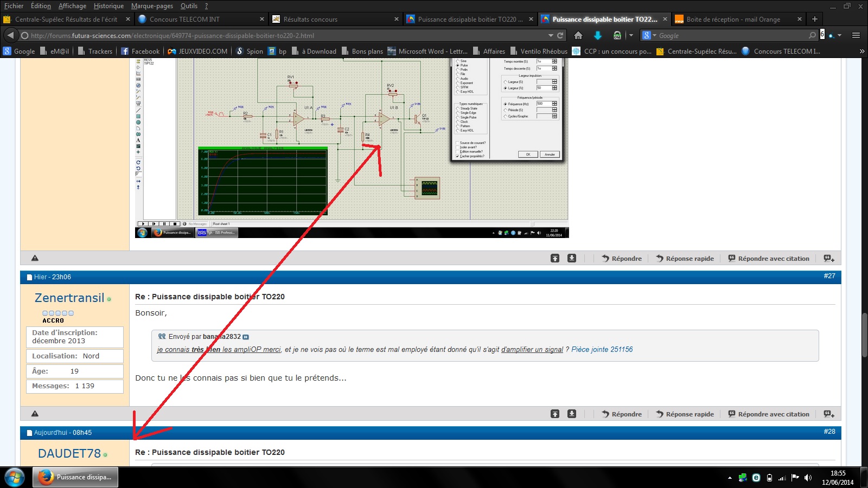Open the Affichage menu
This screenshot has height=488, width=868.
[x=72, y=6]
